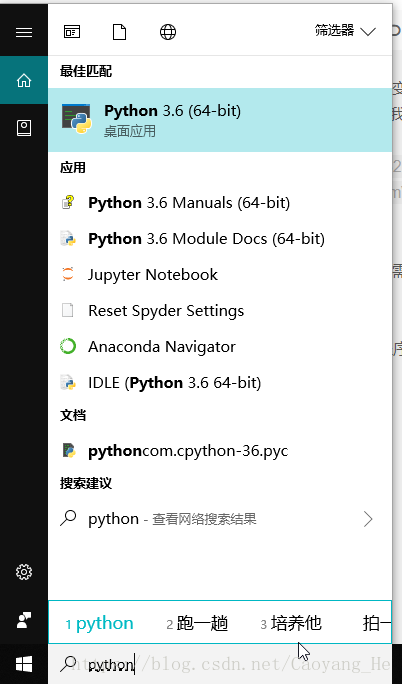The image size is (402, 684).
Task: Click the 搜索建议 section header
Action: coord(86,483)
